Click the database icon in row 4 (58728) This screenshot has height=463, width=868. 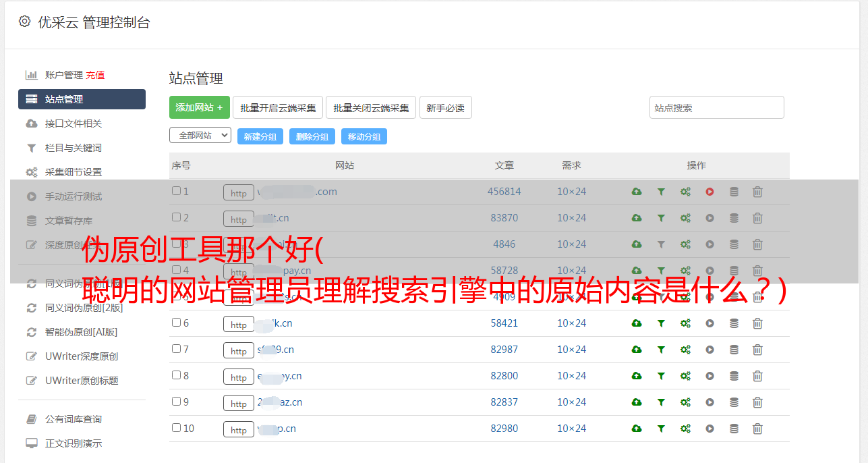pyautogui.click(x=734, y=271)
